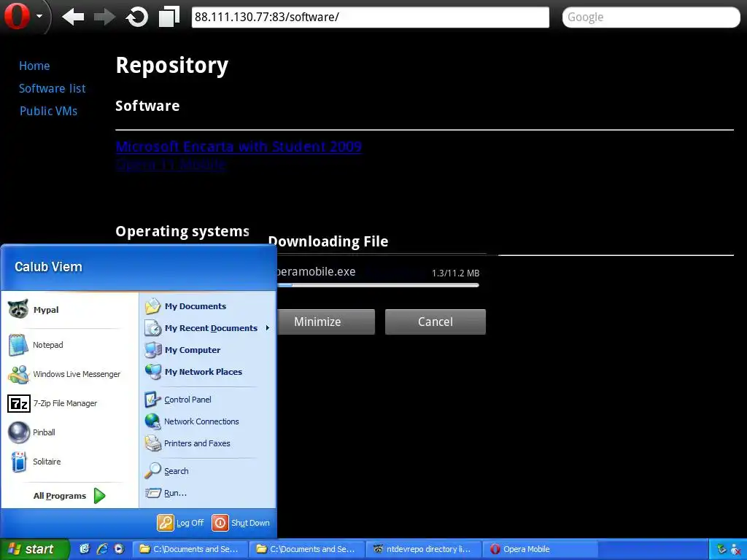Open the tabs overview icon
The width and height of the screenshot is (747, 560).
(x=169, y=16)
